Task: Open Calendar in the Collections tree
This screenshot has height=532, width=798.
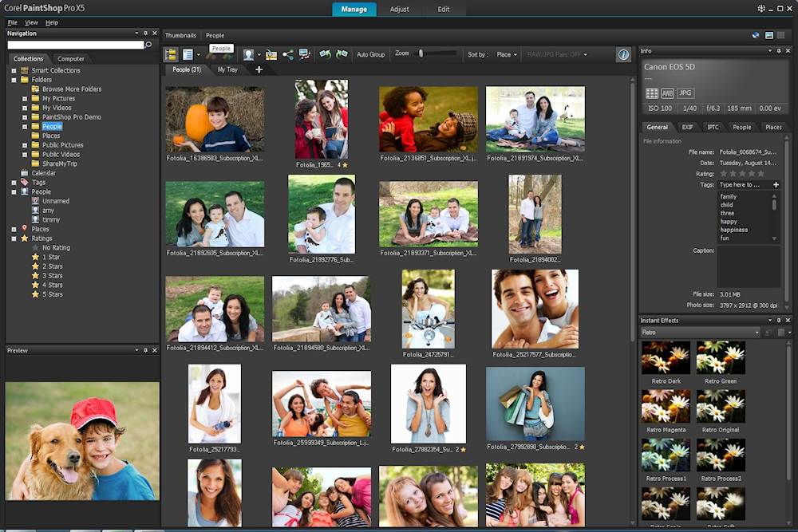Action: (43, 173)
